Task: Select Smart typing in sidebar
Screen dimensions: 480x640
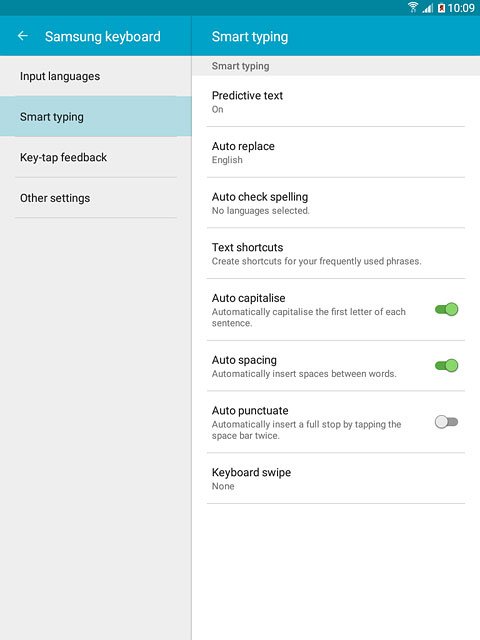Action: click(96, 117)
